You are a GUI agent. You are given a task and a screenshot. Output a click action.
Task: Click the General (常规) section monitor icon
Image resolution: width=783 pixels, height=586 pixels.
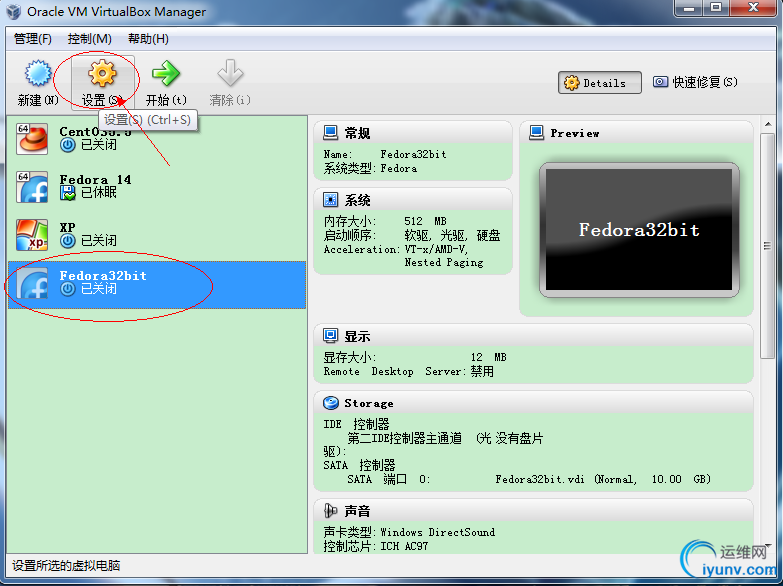pos(330,133)
